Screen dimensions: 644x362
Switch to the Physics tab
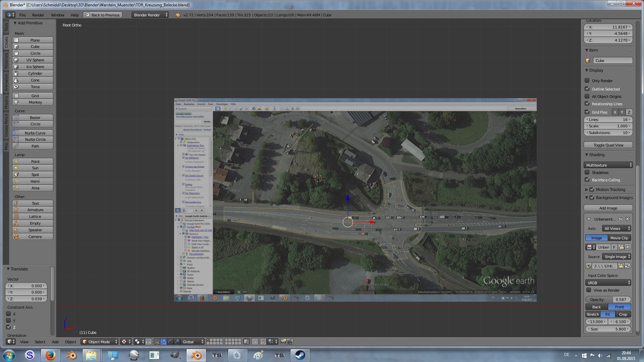click(x=6, y=102)
